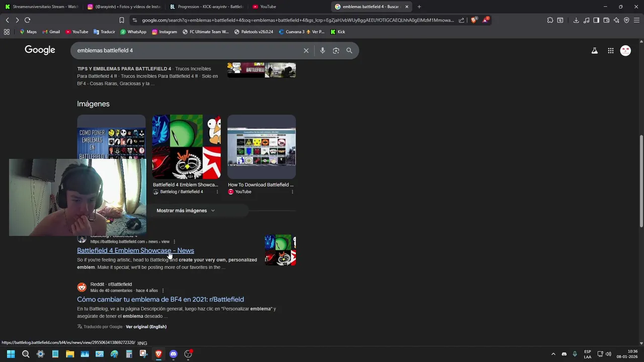The width and height of the screenshot is (644, 362).
Task: Switch to the Progression Battlelog tab
Action: point(206,7)
